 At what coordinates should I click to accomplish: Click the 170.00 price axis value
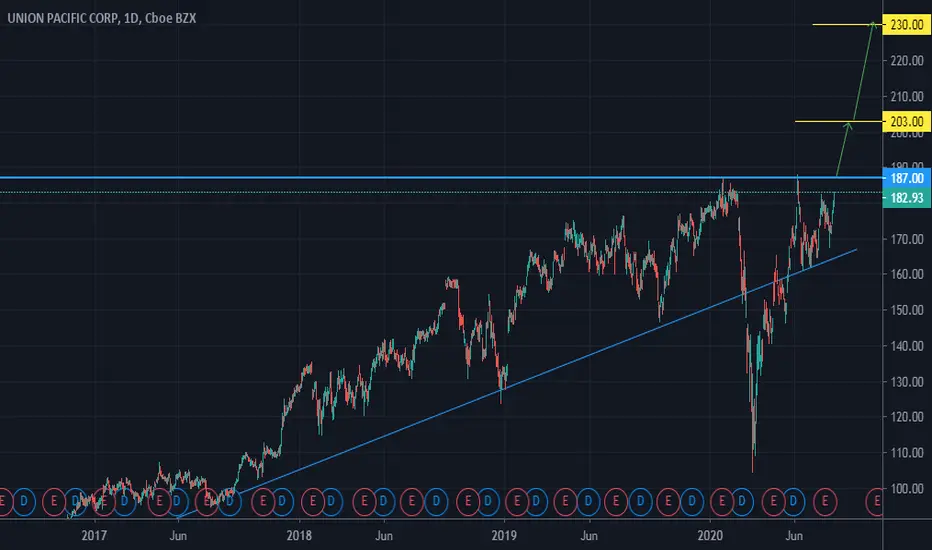[x=906, y=239]
